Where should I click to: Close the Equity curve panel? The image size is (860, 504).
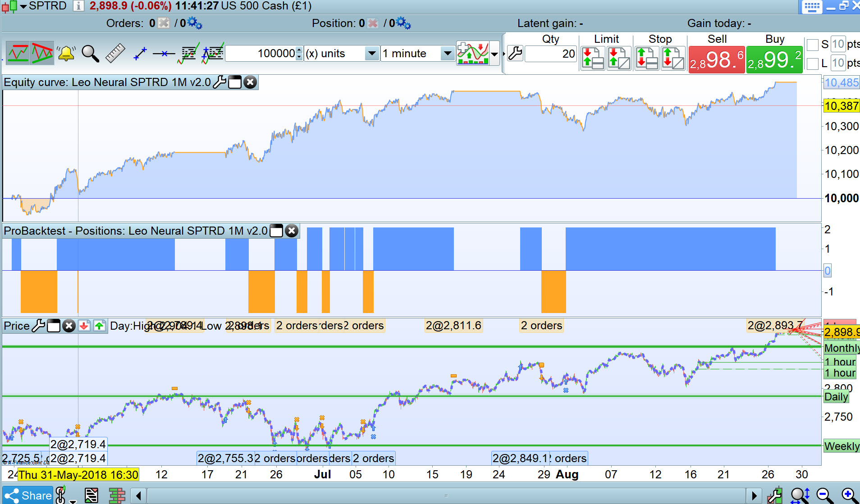coord(250,82)
